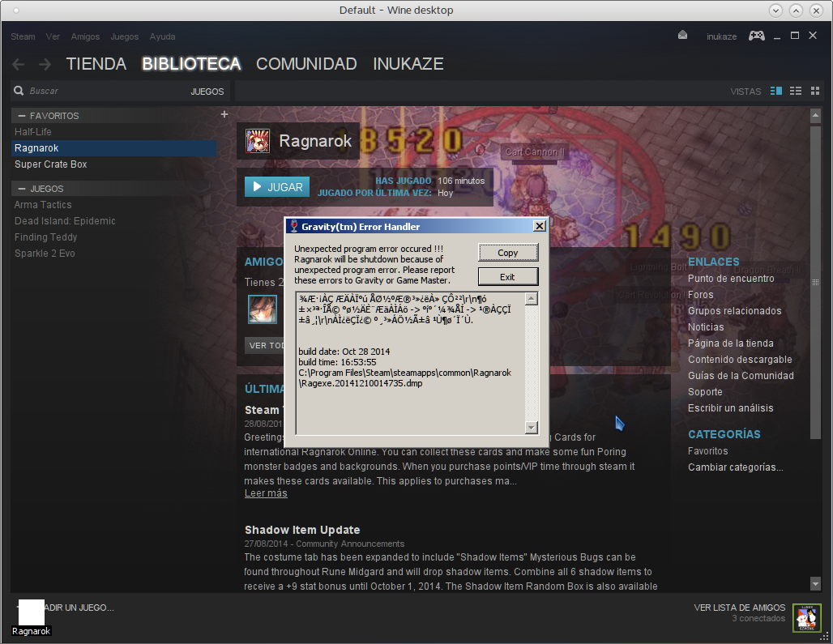Open Cambiar categorías link
The height and width of the screenshot is (644, 833).
coord(736,467)
